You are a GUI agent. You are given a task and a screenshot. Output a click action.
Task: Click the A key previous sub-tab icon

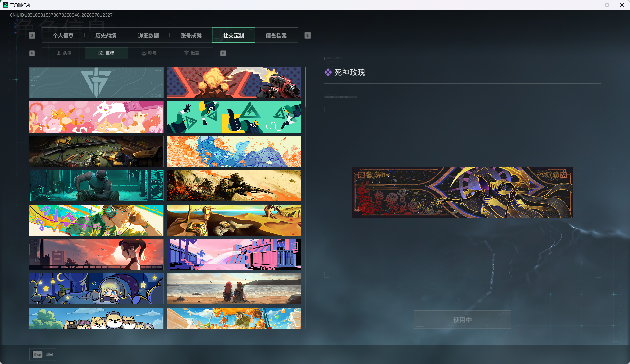32,53
